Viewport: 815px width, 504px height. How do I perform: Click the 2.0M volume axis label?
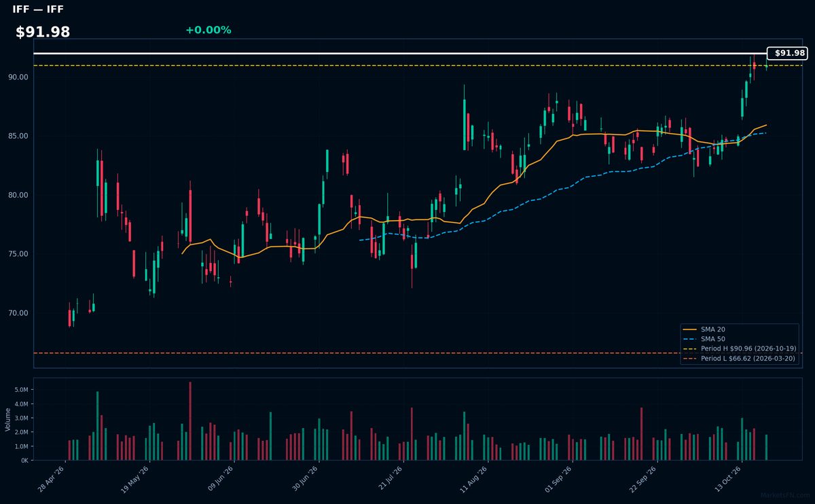pyautogui.click(x=20, y=433)
